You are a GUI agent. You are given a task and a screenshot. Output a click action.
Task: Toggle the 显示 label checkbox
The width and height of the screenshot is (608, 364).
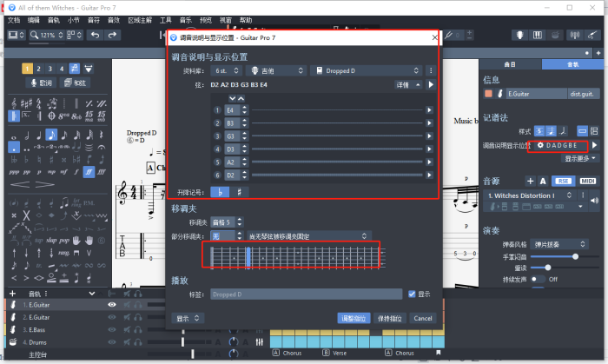coord(412,295)
